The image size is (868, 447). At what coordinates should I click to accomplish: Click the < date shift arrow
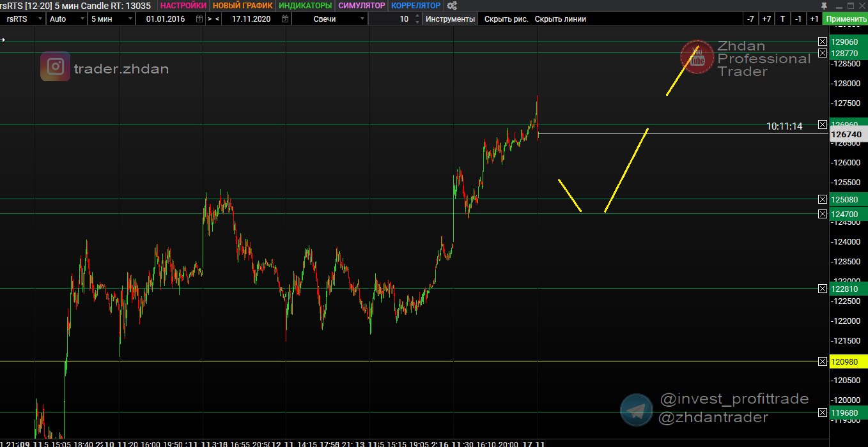click(x=217, y=19)
